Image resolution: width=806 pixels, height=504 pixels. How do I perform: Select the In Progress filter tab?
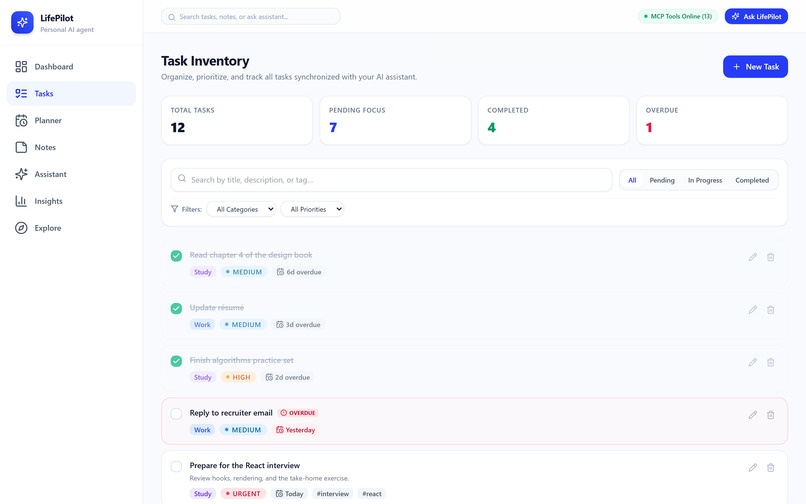tap(705, 180)
